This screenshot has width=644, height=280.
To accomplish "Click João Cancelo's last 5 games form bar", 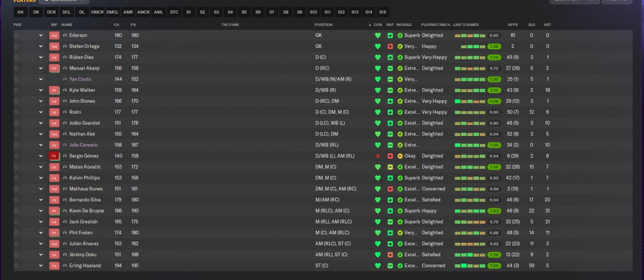I will coord(470,145).
